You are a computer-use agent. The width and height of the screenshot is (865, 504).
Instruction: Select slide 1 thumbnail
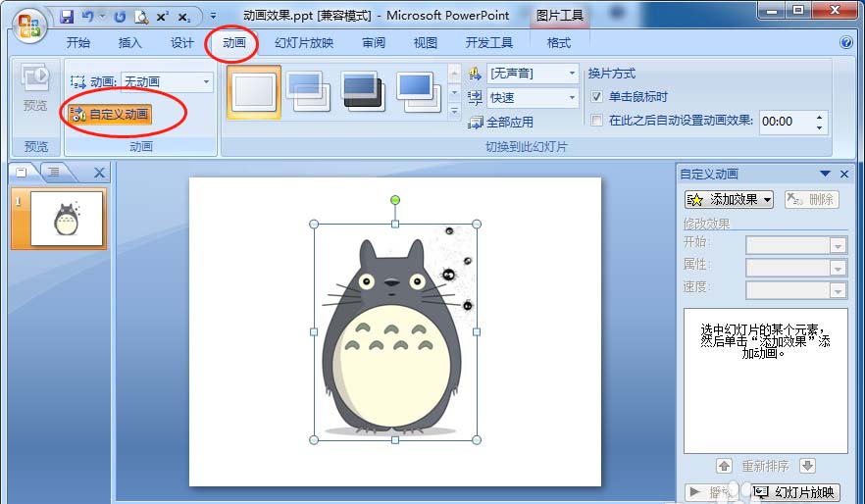[x=67, y=219]
